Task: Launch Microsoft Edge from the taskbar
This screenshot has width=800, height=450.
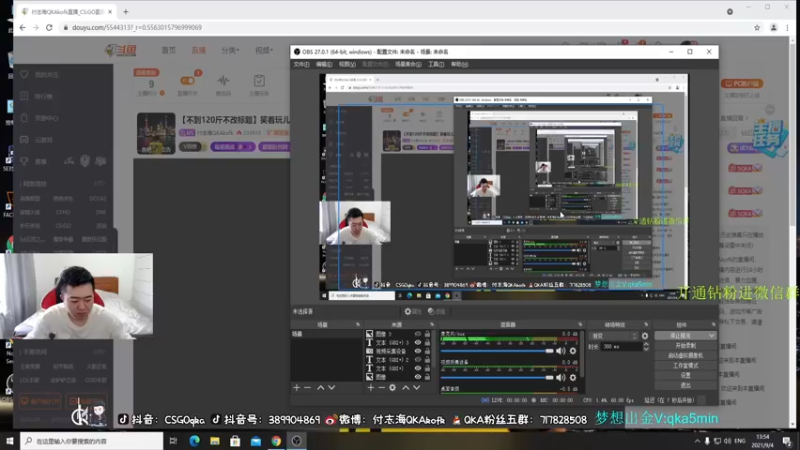Action: (194, 441)
